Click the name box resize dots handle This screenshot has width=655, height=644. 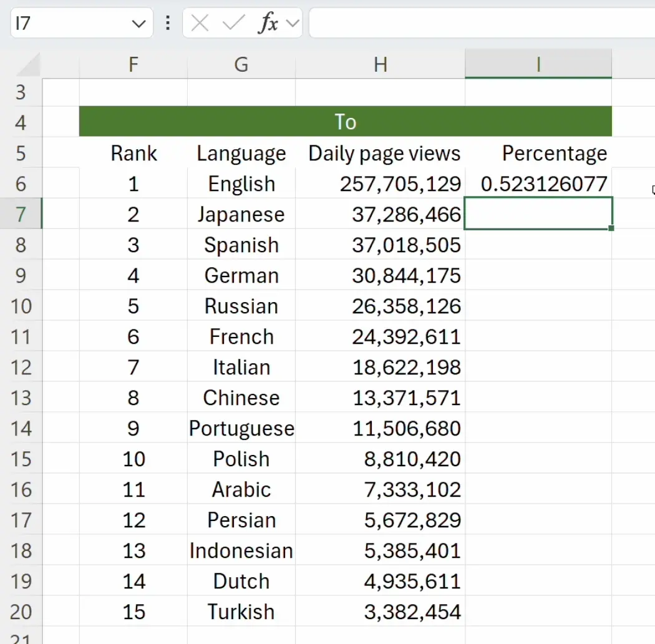point(167,24)
